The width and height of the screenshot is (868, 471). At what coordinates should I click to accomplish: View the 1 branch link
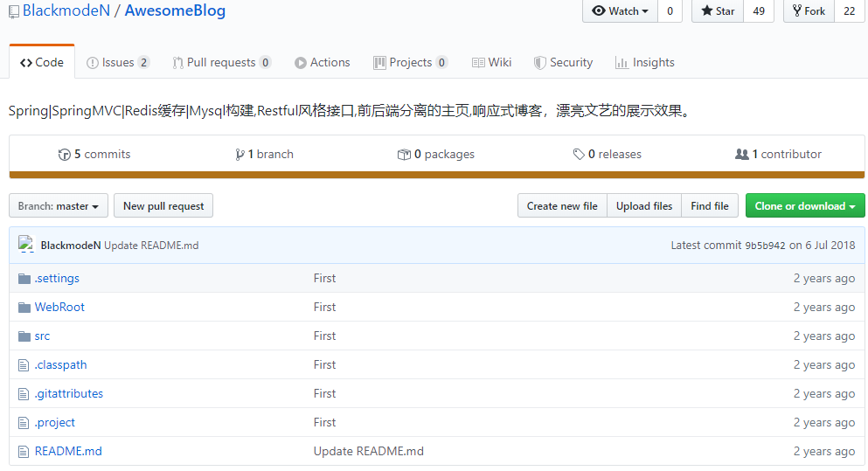coord(265,155)
